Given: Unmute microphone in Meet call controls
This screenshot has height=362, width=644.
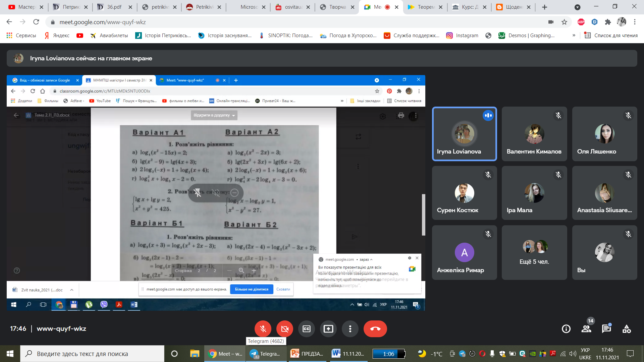Looking at the screenshot, I should point(263,329).
